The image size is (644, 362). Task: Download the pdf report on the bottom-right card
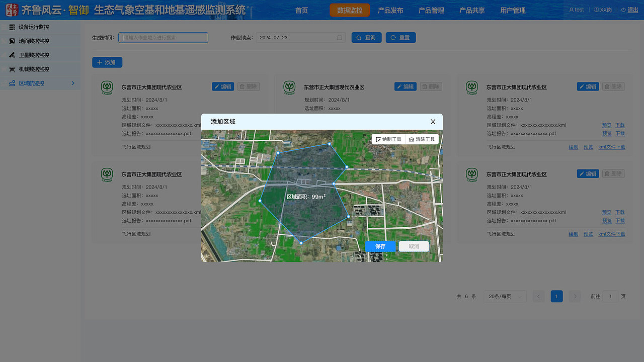click(x=620, y=221)
